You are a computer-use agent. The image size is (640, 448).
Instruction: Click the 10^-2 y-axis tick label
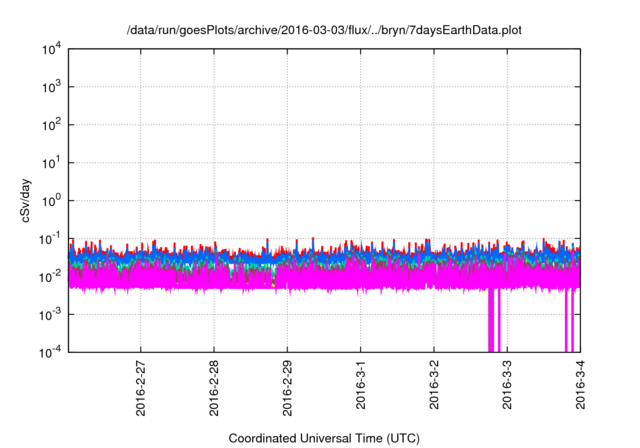tap(50, 277)
